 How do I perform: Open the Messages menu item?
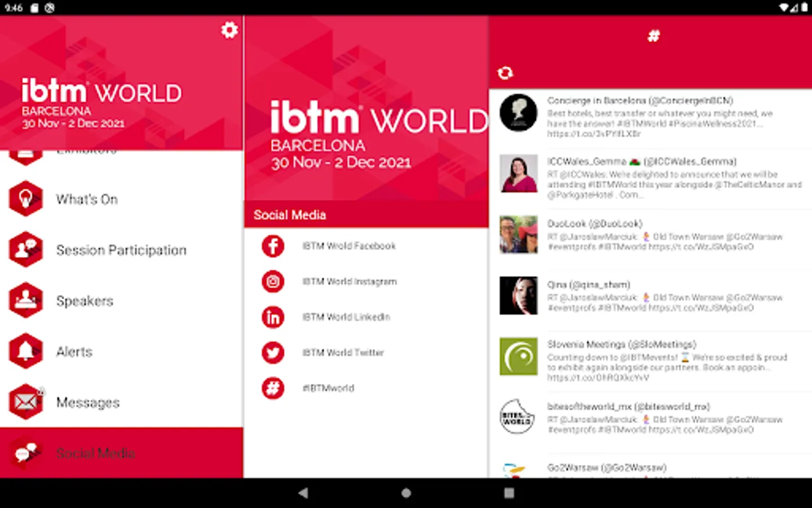[x=122, y=402]
